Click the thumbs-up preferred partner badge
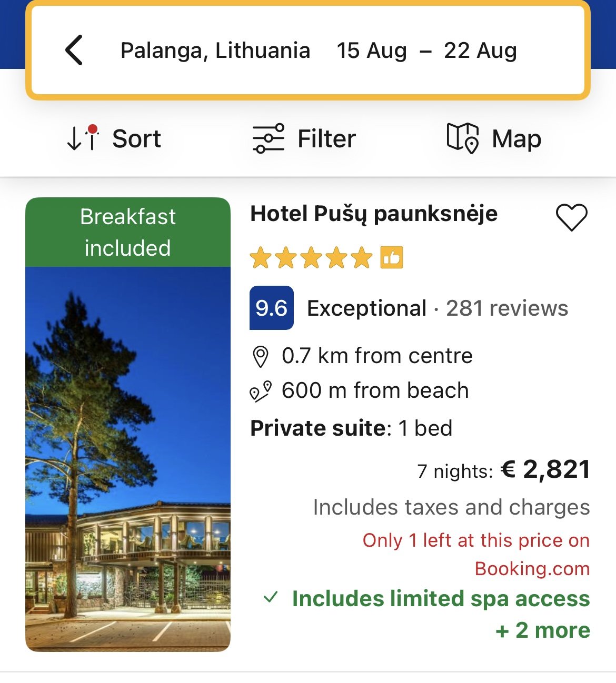 click(x=392, y=258)
